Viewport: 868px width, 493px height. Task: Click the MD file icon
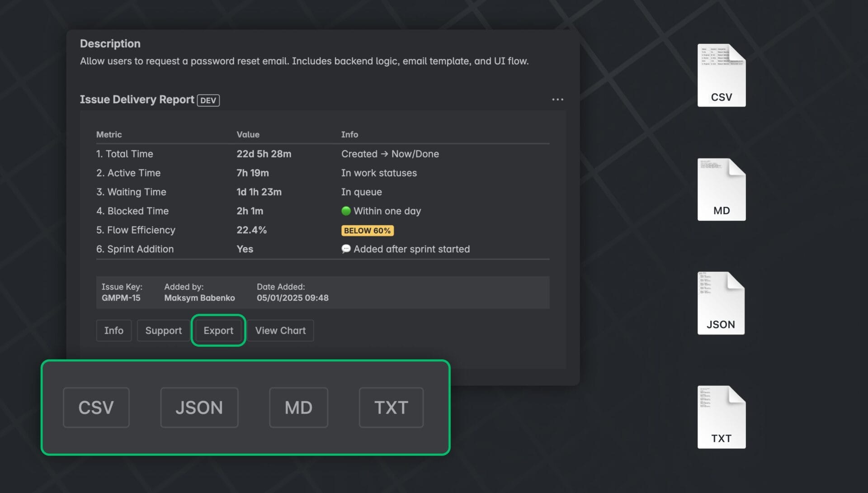[x=721, y=190]
